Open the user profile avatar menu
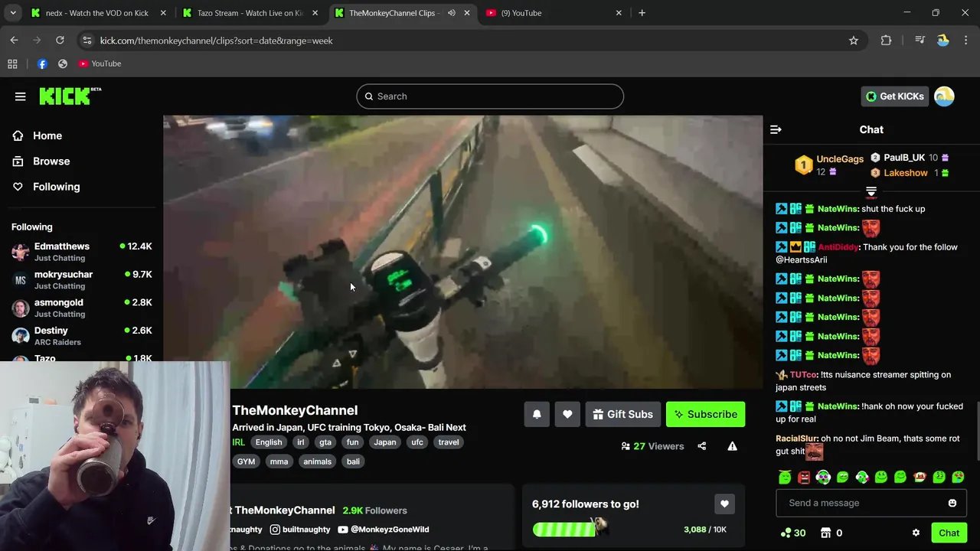Image resolution: width=980 pixels, height=551 pixels. 944,96
